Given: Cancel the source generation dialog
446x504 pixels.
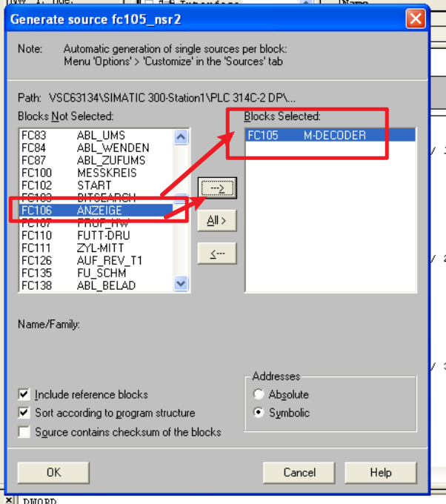Looking at the screenshot, I should pos(299,472).
